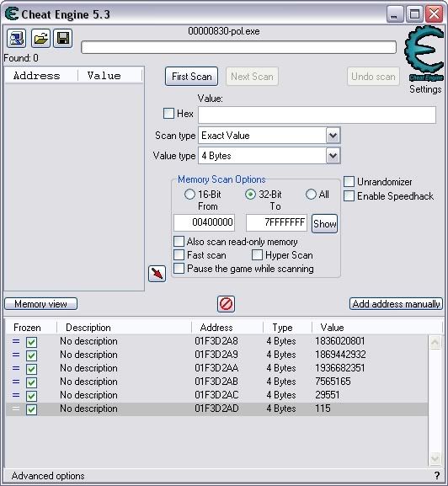
Task: Click the Settings label
Action: 425,89
